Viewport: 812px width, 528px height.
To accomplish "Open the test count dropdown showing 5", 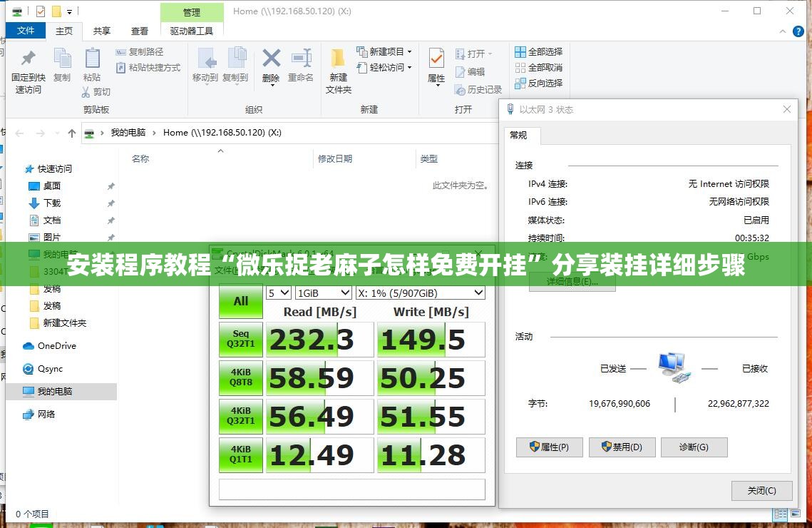I will [x=279, y=293].
